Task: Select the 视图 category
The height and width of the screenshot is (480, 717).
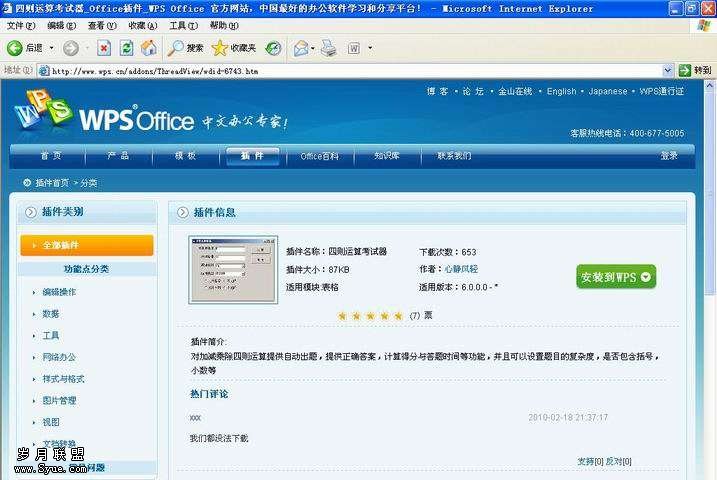Action: 51,422
